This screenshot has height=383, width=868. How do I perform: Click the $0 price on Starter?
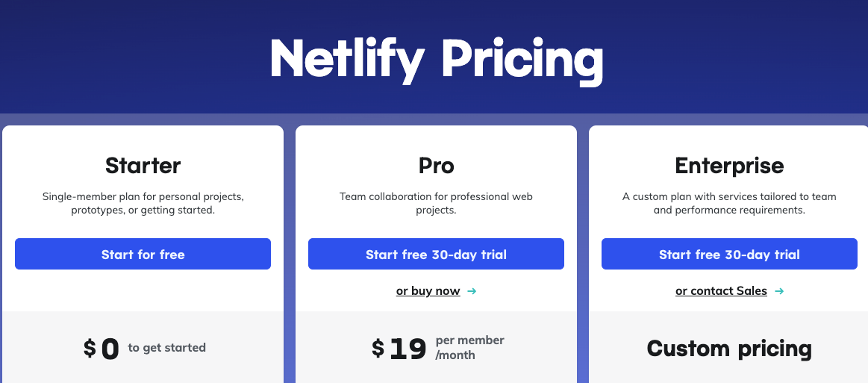click(x=102, y=349)
